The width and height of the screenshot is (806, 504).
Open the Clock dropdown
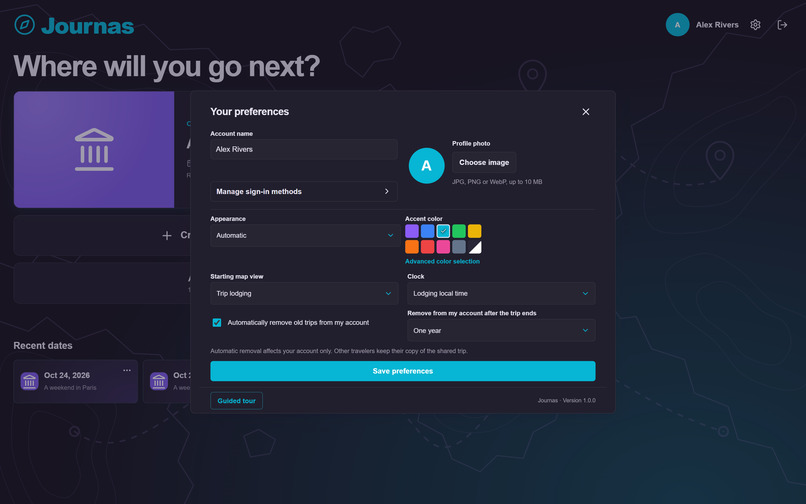tap(501, 293)
